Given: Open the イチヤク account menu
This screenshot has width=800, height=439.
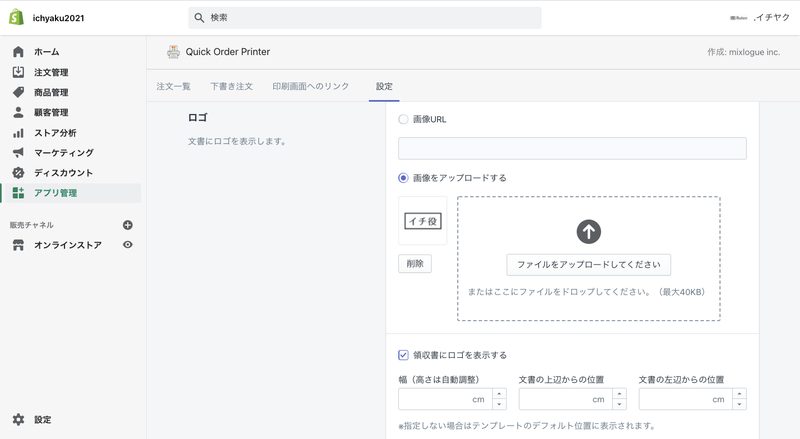Looking at the screenshot, I should click(760, 17).
